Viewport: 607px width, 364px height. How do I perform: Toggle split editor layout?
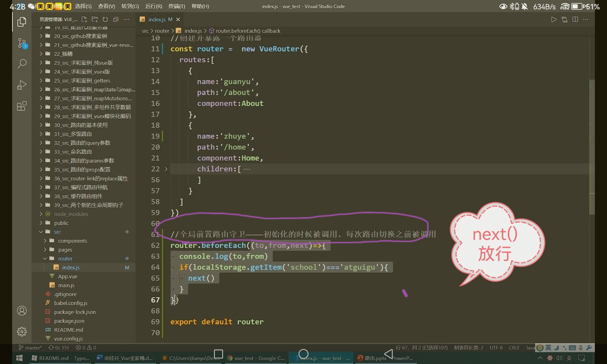575,19
